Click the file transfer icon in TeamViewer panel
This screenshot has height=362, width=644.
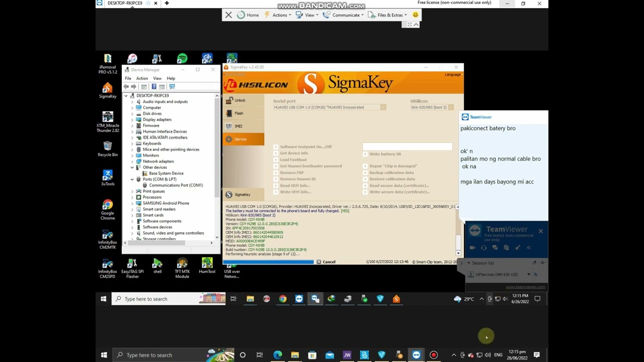click(x=506, y=247)
